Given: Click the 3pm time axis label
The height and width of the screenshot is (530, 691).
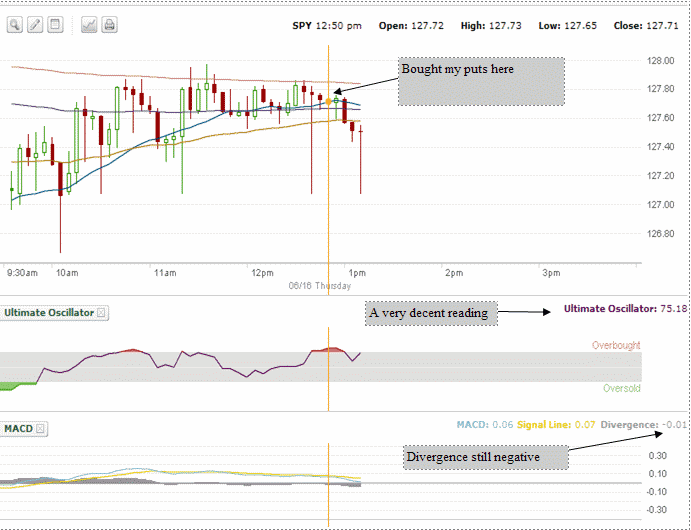Looking at the screenshot, I should coord(551,273).
